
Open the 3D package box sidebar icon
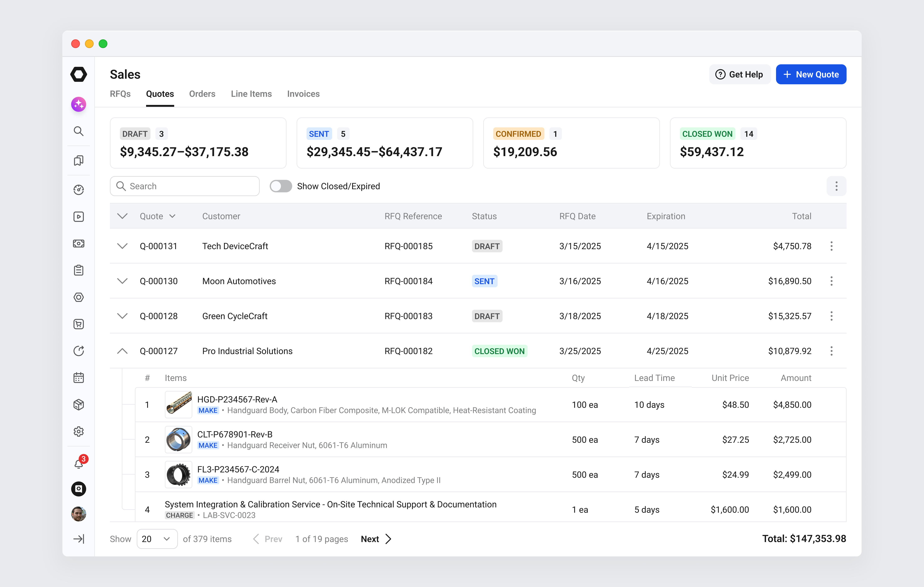(x=79, y=404)
